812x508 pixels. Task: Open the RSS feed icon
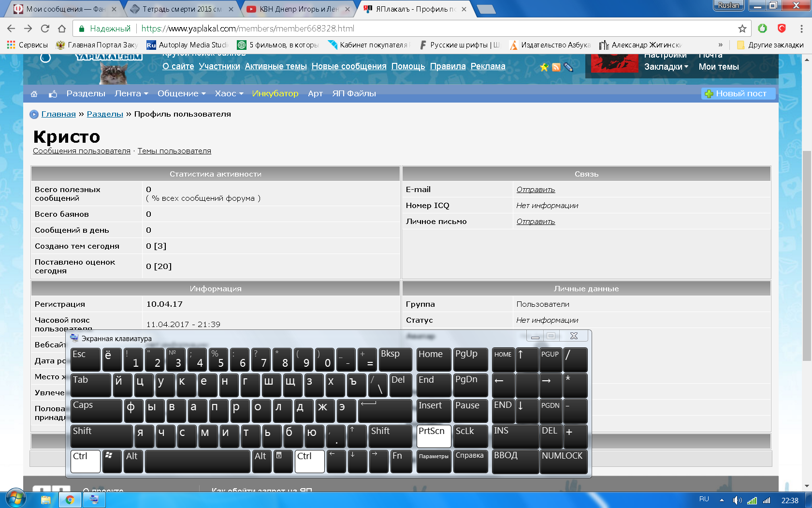click(556, 67)
